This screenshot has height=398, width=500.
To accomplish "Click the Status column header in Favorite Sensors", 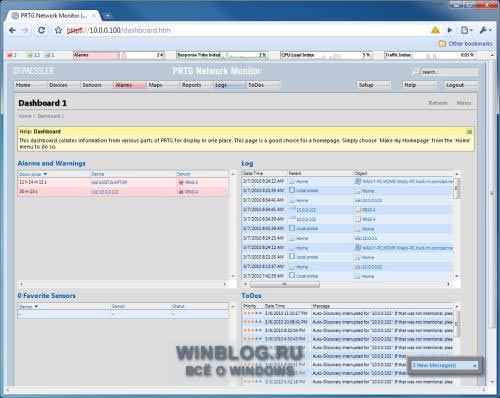I will [x=178, y=306].
